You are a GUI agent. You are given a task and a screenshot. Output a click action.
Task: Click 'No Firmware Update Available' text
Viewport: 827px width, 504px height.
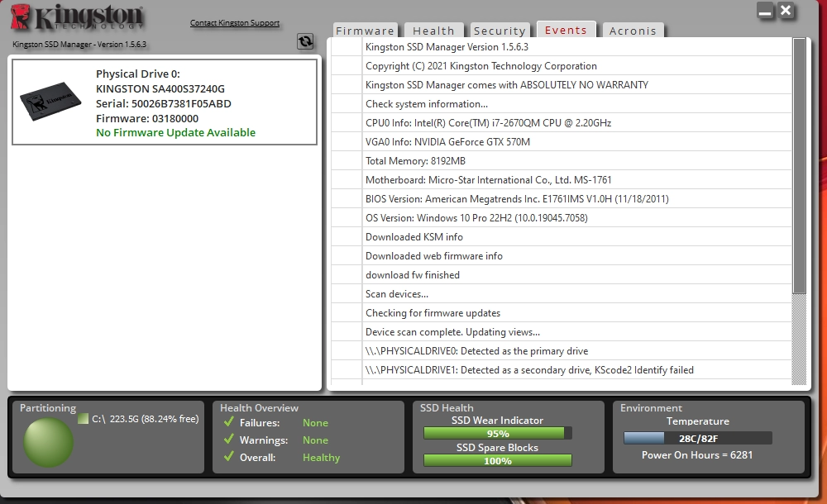[x=175, y=132]
